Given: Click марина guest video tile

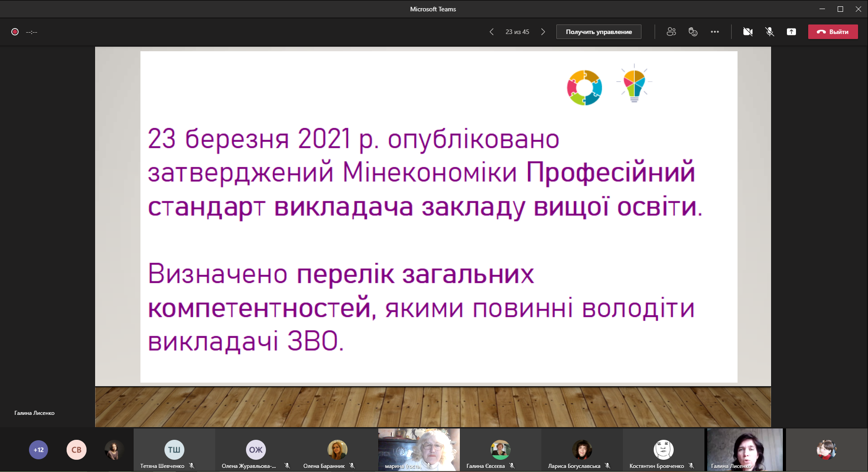Looking at the screenshot, I should point(419,450).
